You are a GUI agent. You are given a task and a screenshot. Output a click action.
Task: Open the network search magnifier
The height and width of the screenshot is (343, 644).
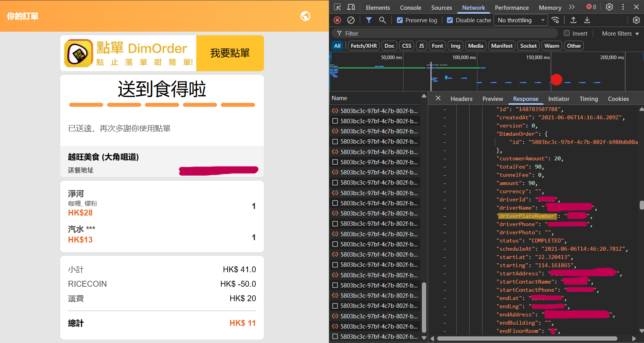pos(382,20)
